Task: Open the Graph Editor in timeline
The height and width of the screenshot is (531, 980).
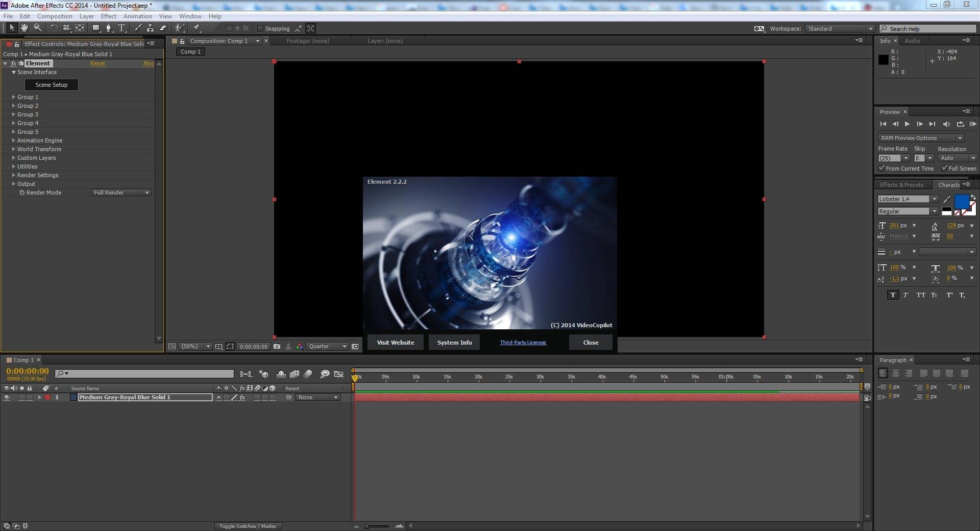Action: [x=338, y=374]
